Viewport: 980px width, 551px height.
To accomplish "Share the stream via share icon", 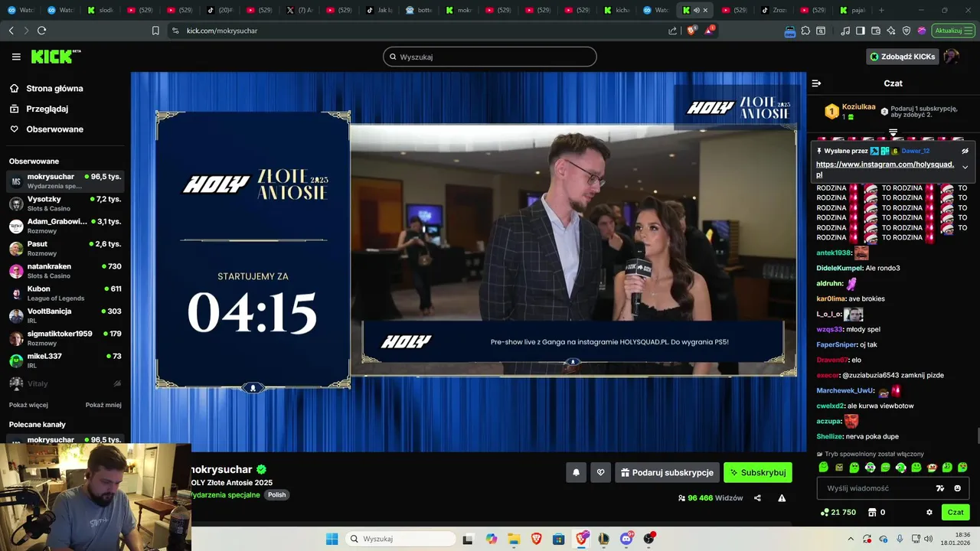I will 757,498.
